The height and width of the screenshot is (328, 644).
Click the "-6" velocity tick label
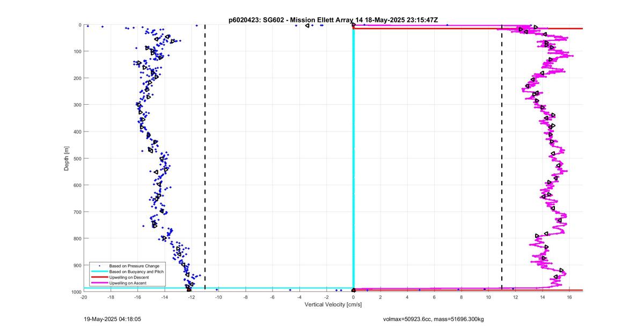pos(272,296)
